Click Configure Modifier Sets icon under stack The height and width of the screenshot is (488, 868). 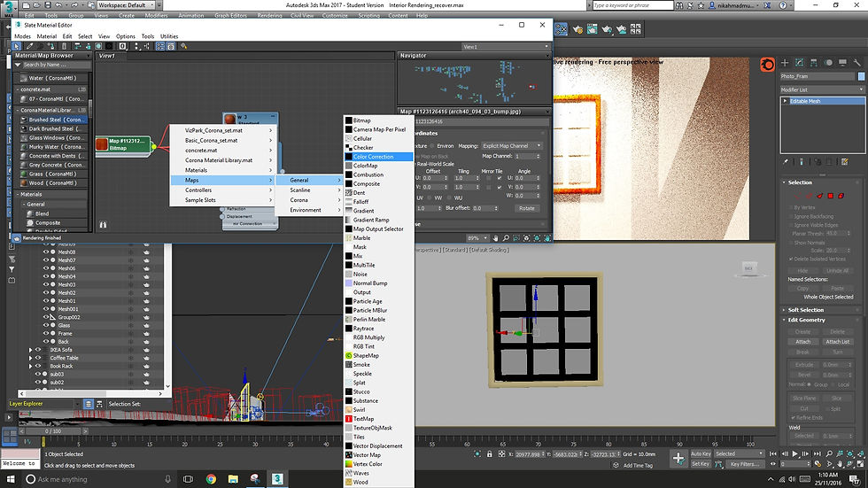(x=845, y=162)
